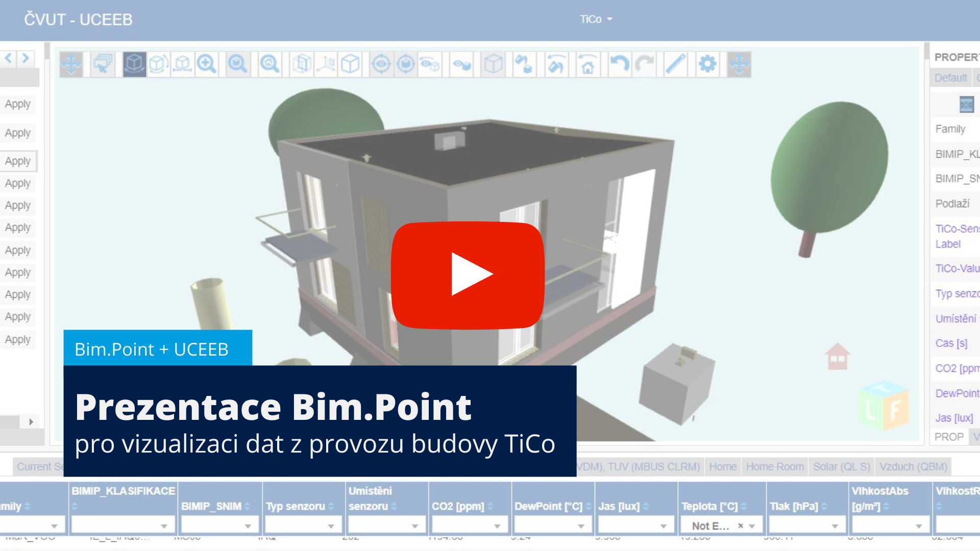Screen dimensions: 980x551
Task: Open viewer settings gear
Action: (x=707, y=64)
